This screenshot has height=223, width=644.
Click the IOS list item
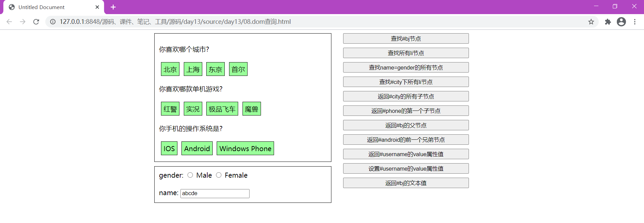pos(169,148)
